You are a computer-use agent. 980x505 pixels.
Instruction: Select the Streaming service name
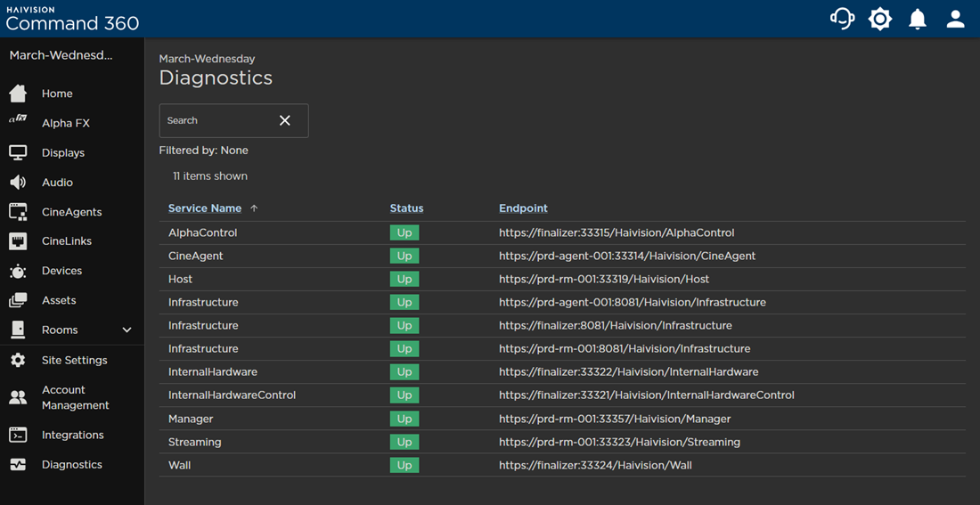(x=195, y=442)
